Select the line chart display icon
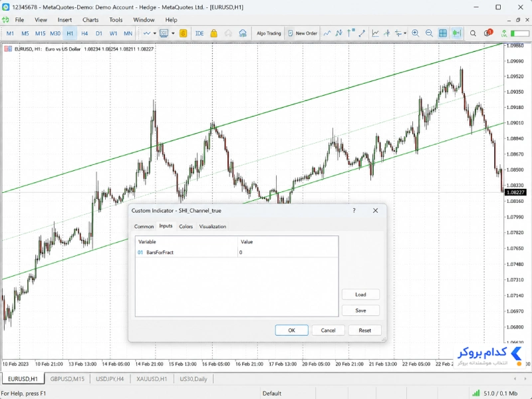Viewport: 532px width, 399px height. point(327,33)
